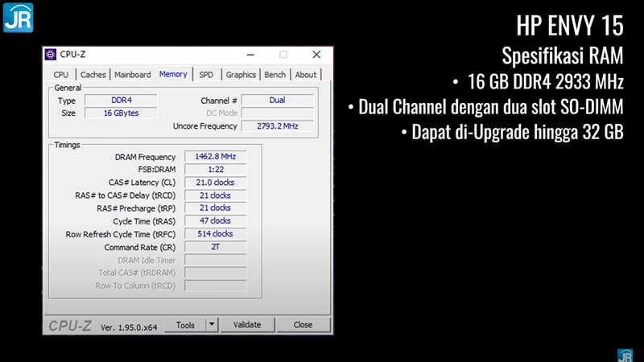This screenshot has height=362, width=644.
Task: Click the Uncore Frequency 2793.2 MHz value
Action: (x=277, y=126)
